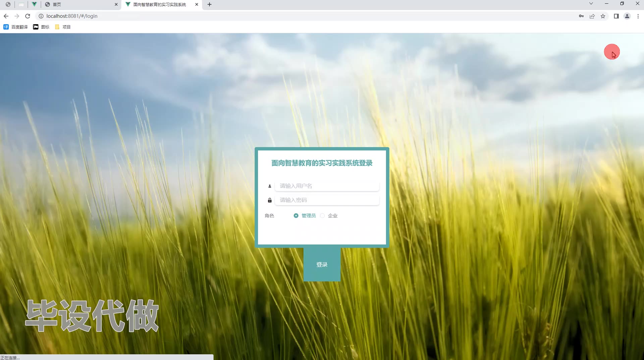Click the address bar URL localhost:8081/#/login
The height and width of the screenshot is (360, 644).
(x=72, y=16)
